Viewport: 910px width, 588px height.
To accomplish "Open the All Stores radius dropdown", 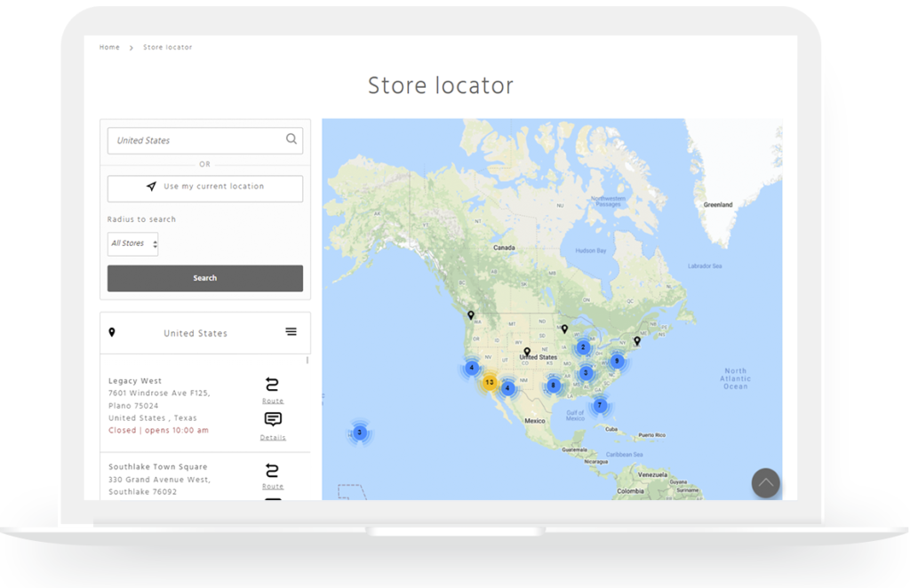I will [x=133, y=243].
